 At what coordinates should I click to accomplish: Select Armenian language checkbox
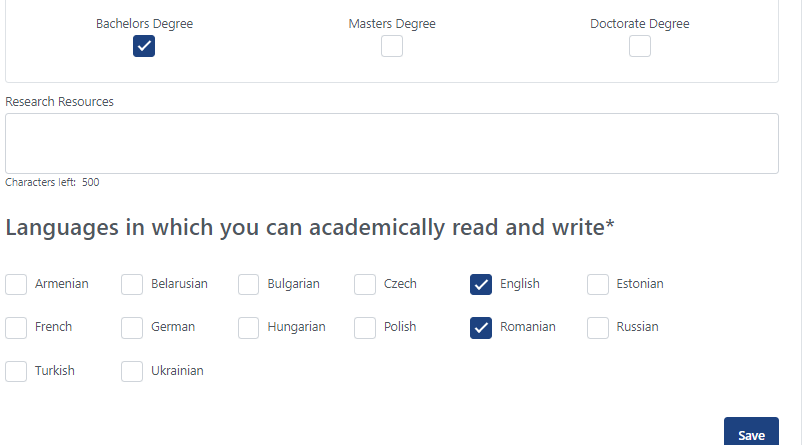tap(16, 284)
